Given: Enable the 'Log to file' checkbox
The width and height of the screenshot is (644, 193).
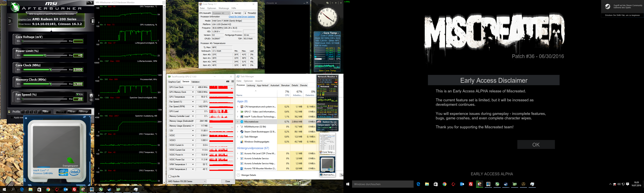Looking at the screenshot, I should coord(170,176).
